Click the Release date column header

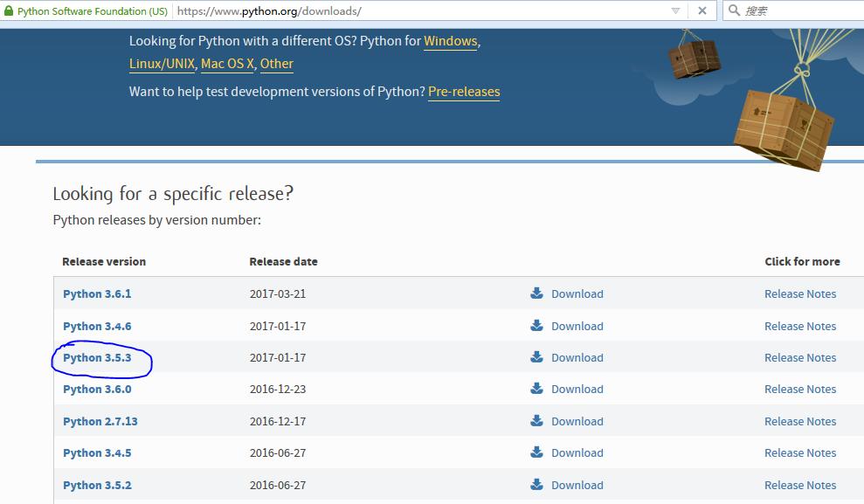click(283, 262)
